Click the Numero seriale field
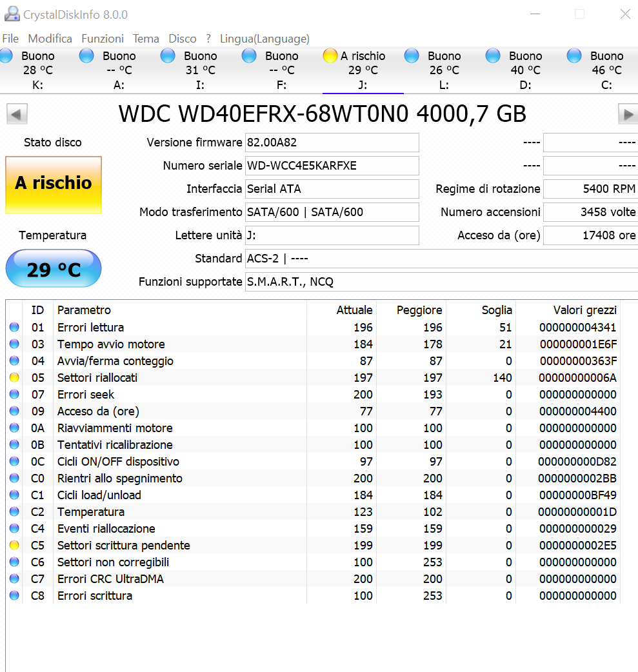638x672 pixels. point(332,166)
